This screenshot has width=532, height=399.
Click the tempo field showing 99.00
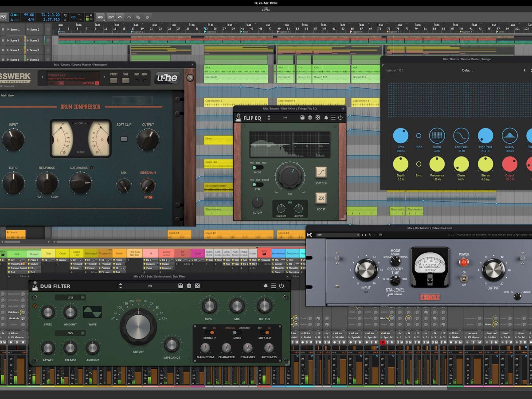tap(29, 15)
